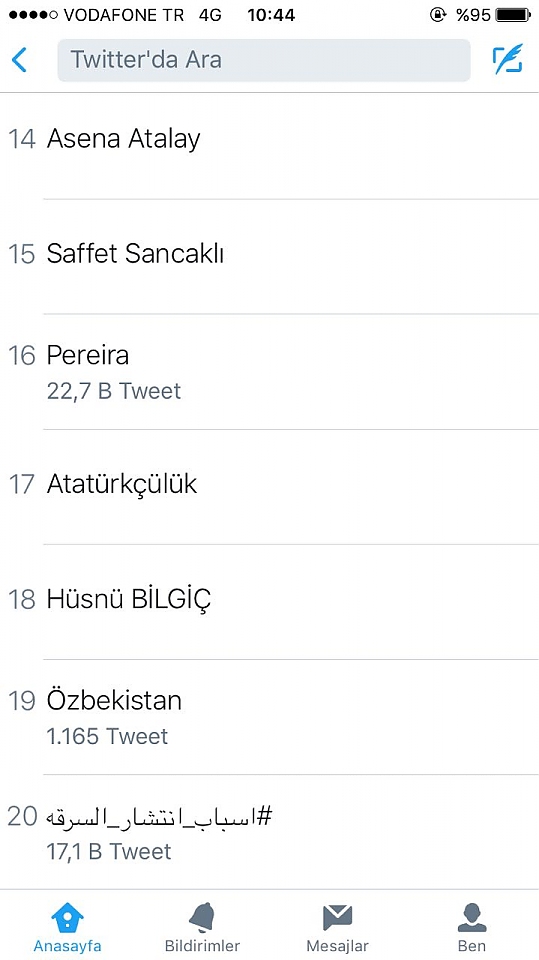Tap the rotation lock status icon
Screen dimensions: 539x960
(438, 15)
